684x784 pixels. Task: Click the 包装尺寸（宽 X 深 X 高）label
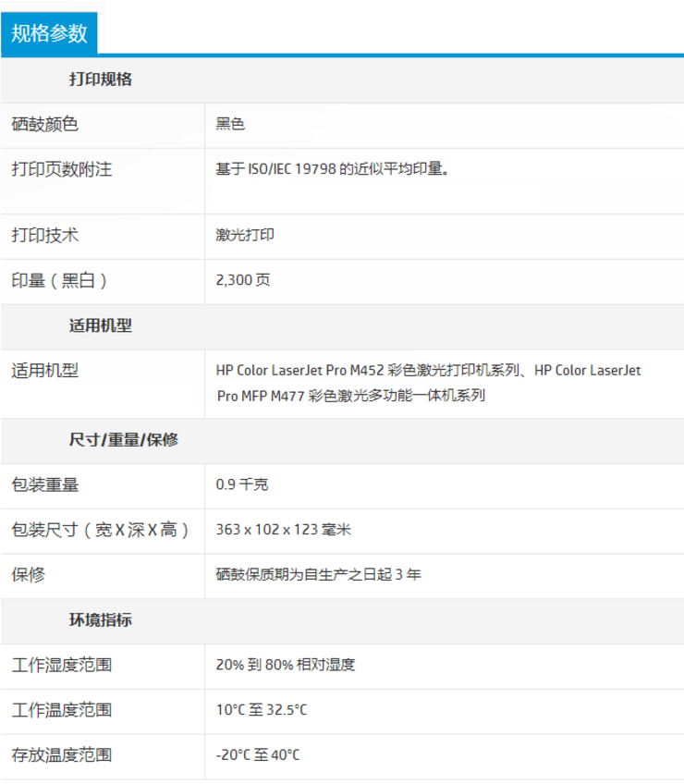pyautogui.click(x=100, y=530)
